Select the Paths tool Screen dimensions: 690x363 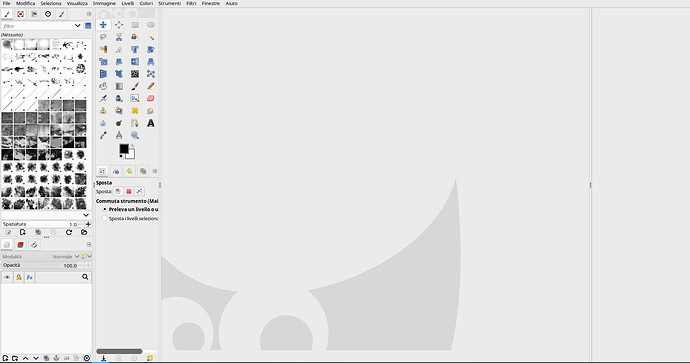point(135,123)
